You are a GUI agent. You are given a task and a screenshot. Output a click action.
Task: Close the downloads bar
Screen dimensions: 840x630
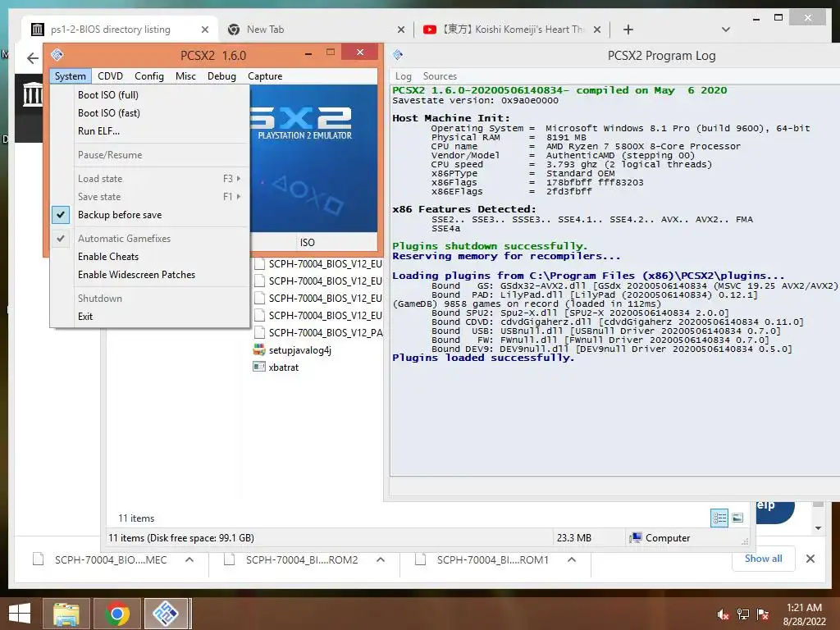[x=810, y=559]
